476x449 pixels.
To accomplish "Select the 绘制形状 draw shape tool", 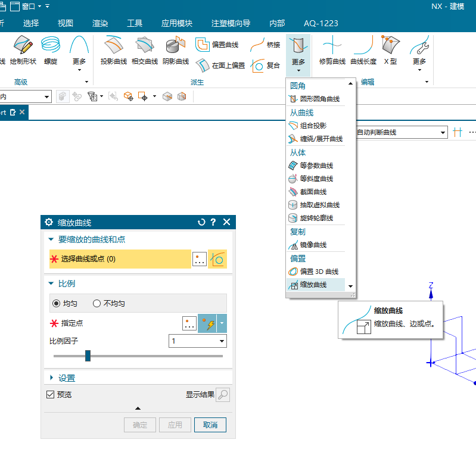I will (x=23, y=50).
